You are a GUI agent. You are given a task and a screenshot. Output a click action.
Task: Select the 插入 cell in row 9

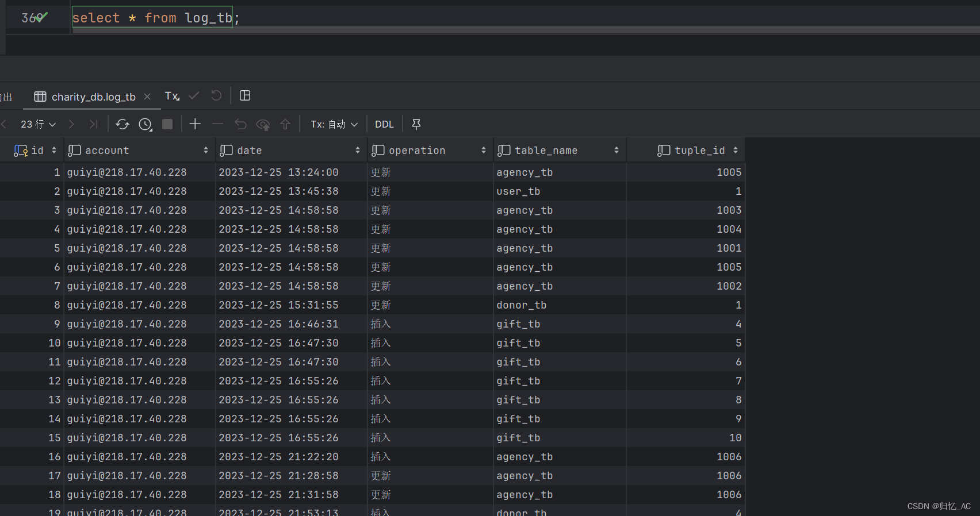tap(430, 324)
